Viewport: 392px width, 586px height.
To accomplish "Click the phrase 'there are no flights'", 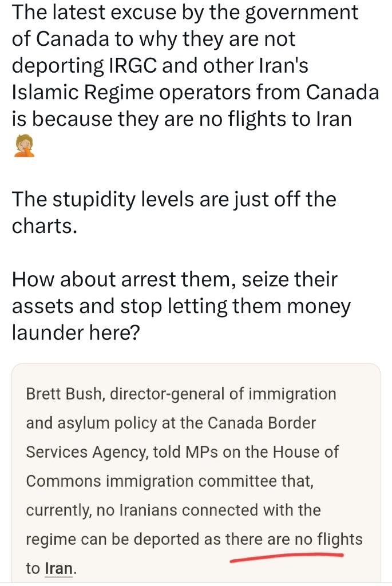I will click(294, 539).
